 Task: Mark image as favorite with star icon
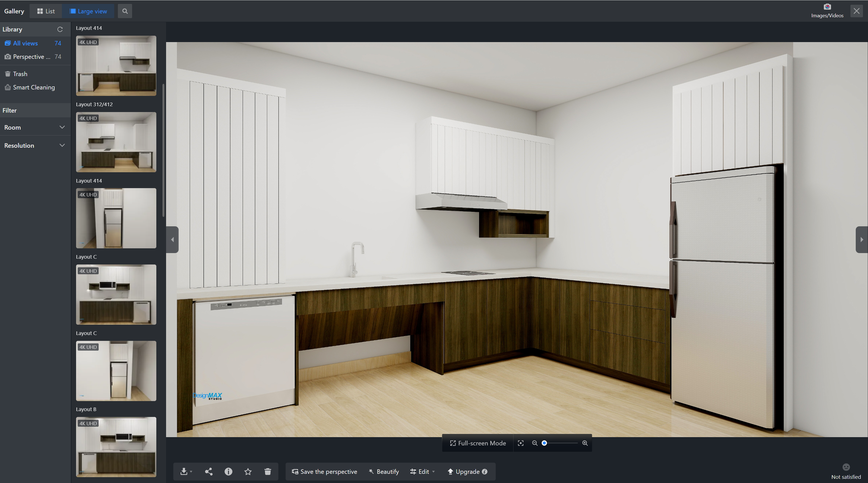tap(248, 471)
